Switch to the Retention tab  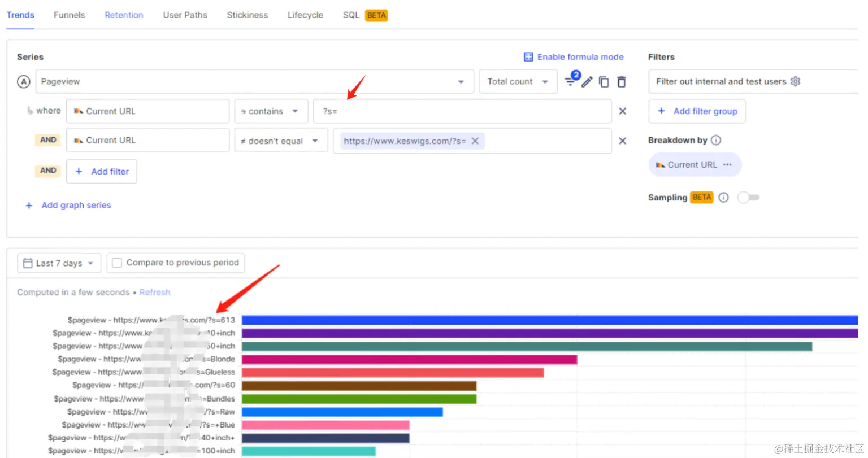[124, 15]
